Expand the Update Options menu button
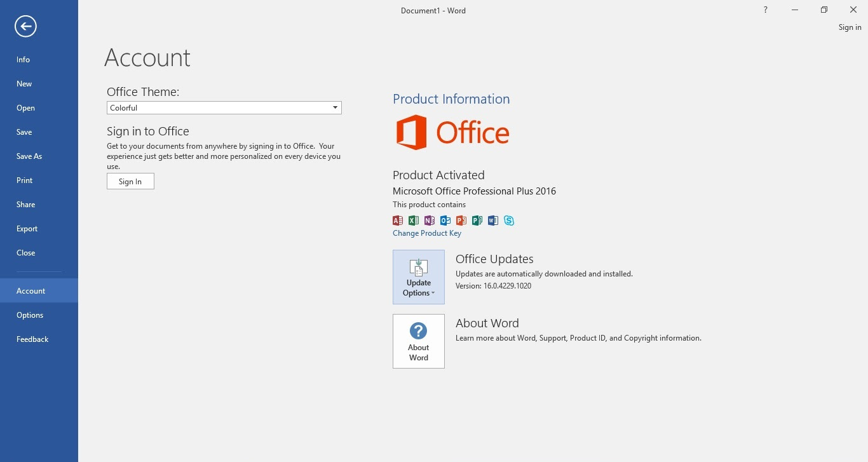Image resolution: width=868 pixels, height=462 pixels. click(419, 277)
